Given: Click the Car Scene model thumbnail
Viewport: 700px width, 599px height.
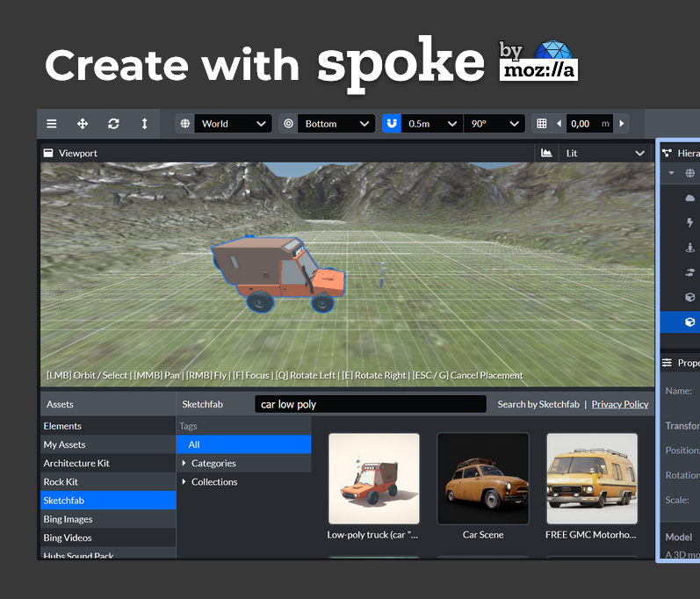Looking at the screenshot, I should click(483, 478).
